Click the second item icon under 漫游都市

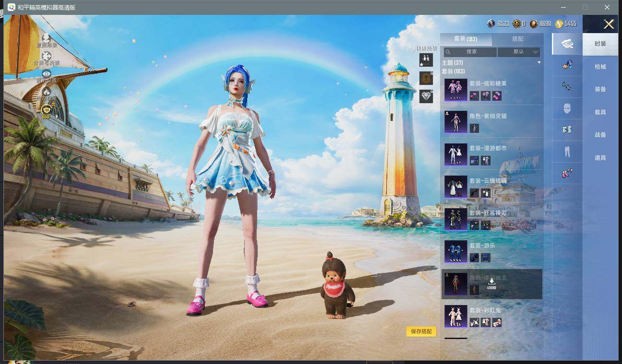tap(486, 161)
